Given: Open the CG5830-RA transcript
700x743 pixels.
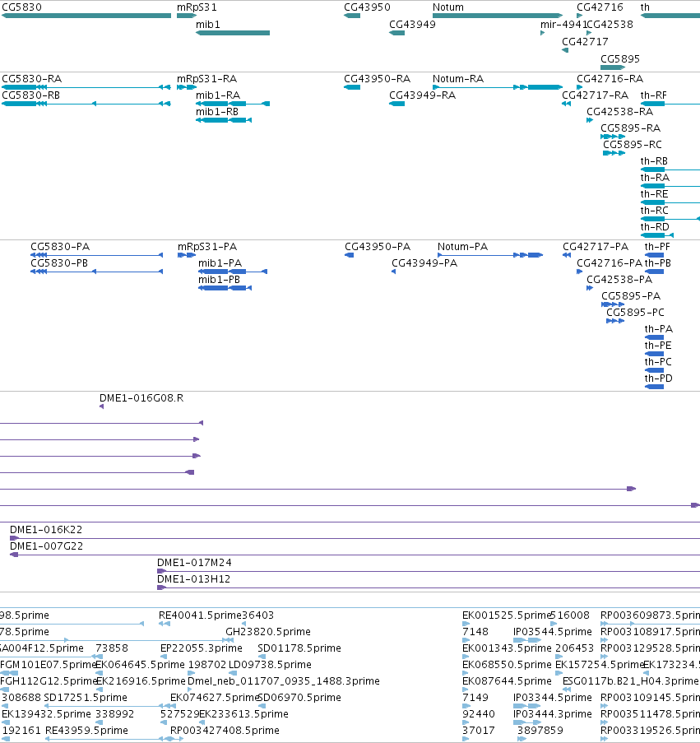Looking at the screenshot, I should [86, 87].
